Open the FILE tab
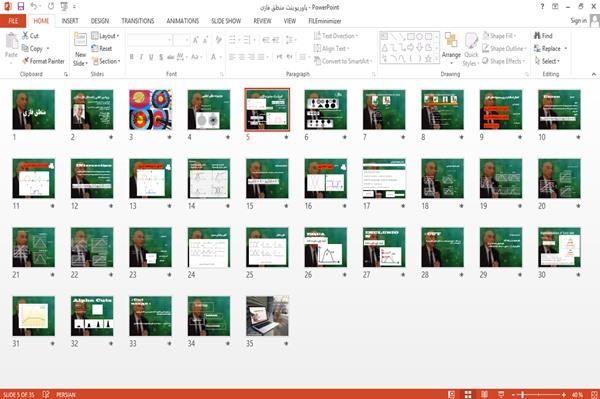This screenshot has width=600, height=399. (x=13, y=21)
